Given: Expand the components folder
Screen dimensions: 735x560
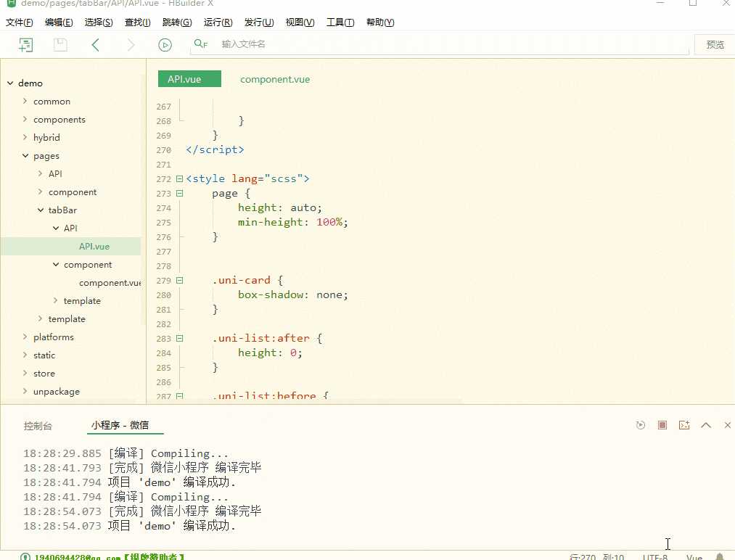Looking at the screenshot, I should tap(25, 119).
